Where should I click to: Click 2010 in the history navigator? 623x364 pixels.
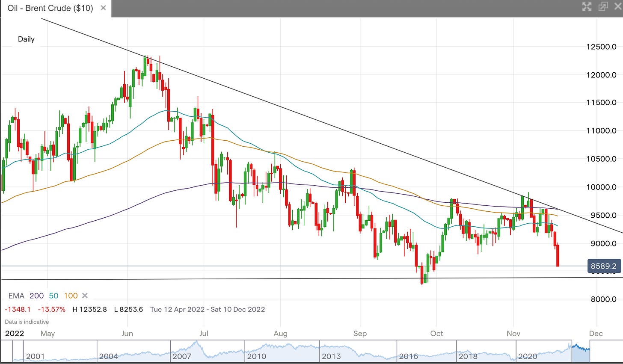click(257, 356)
